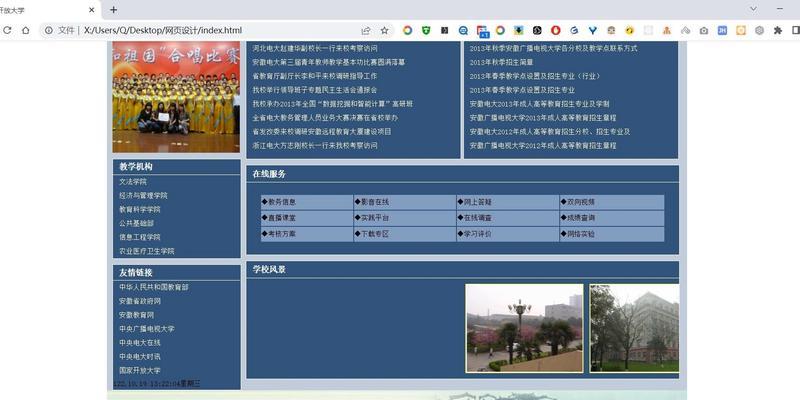This screenshot has height=400, width=800.
Task: Reload the page with the refresh icon
Action: (x=7, y=31)
